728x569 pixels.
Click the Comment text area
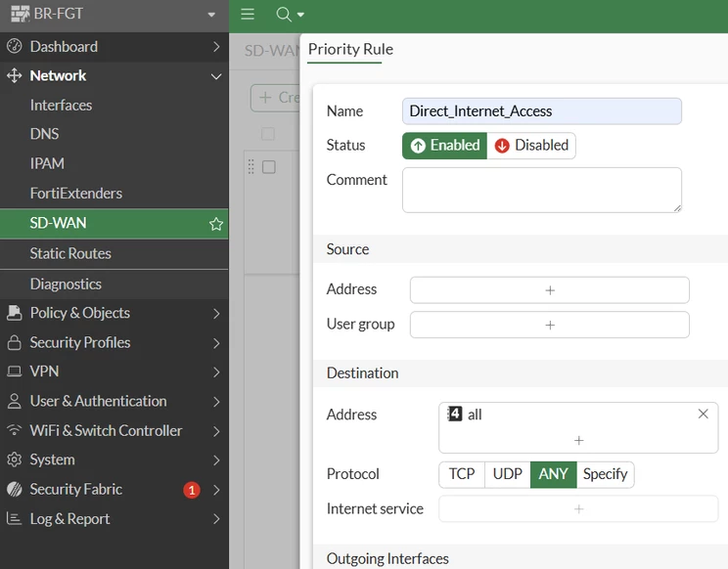pyautogui.click(x=542, y=190)
